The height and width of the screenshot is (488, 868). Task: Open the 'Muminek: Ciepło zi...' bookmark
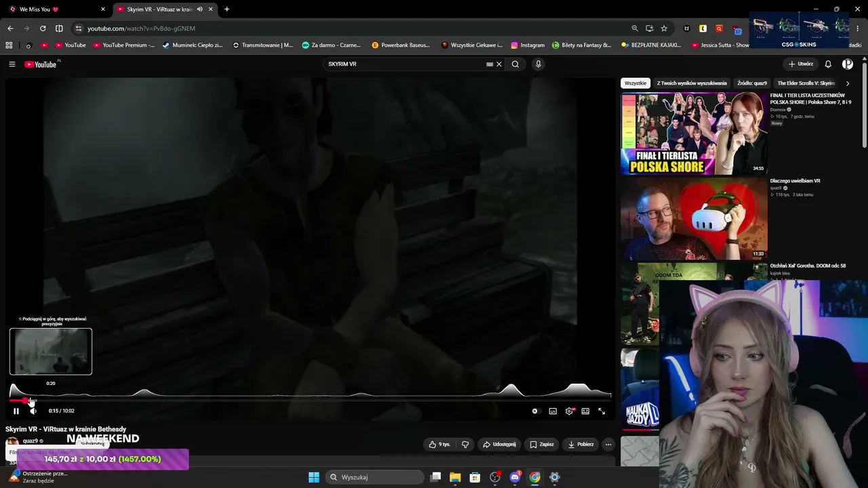coord(193,45)
